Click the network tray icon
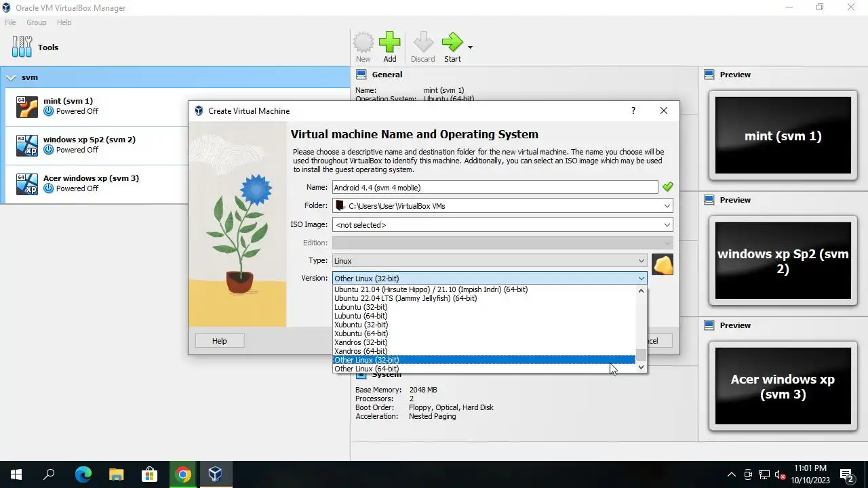Screen dimensions: 868x488 764,474
